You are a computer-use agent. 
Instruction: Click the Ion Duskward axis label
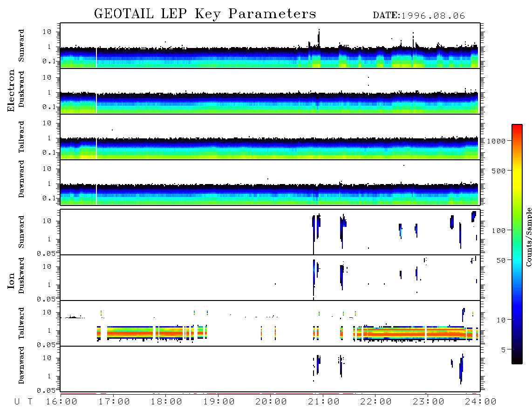(21, 276)
